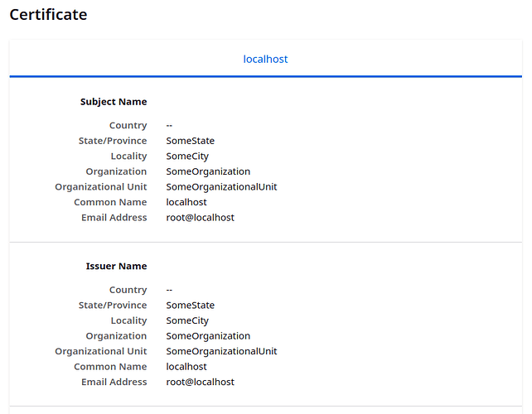Click Country label under Issuer Name

pyautogui.click(x=128, y=290)
